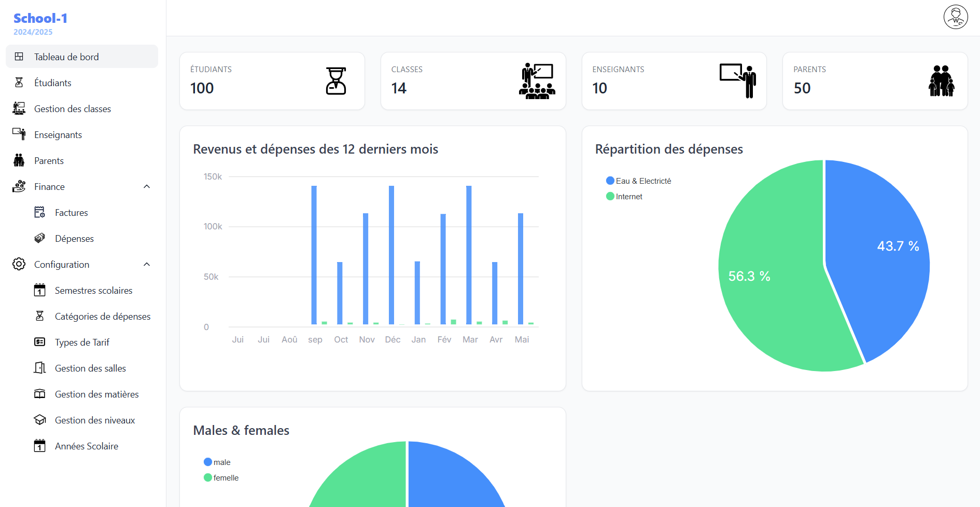Open Types de Tarif settings

coord(82,342)
